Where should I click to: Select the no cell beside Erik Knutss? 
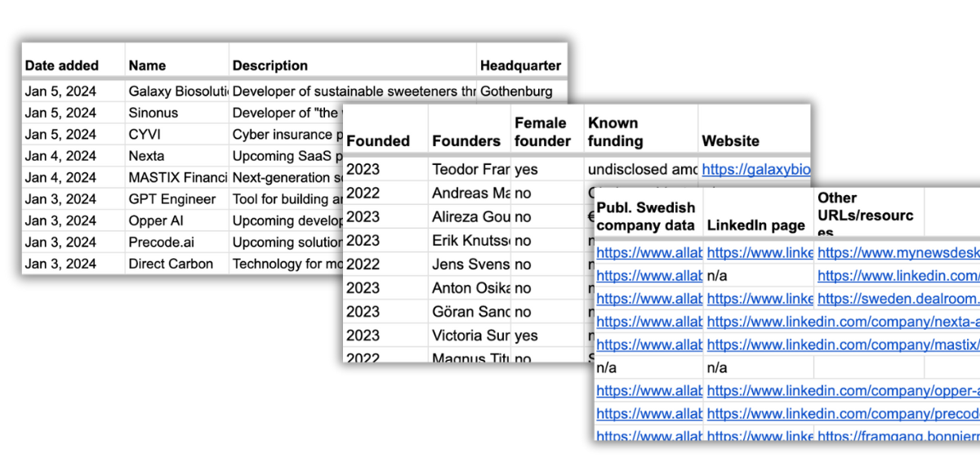pyautogui.click(x=547, y=240)
